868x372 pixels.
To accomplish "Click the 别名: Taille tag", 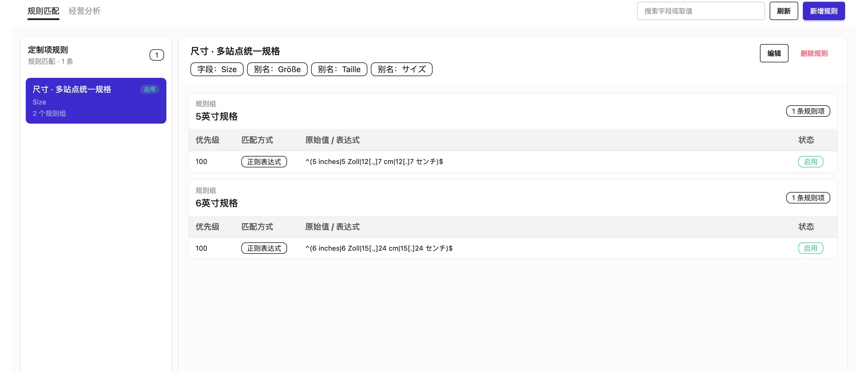I will (x=339, y=70).
